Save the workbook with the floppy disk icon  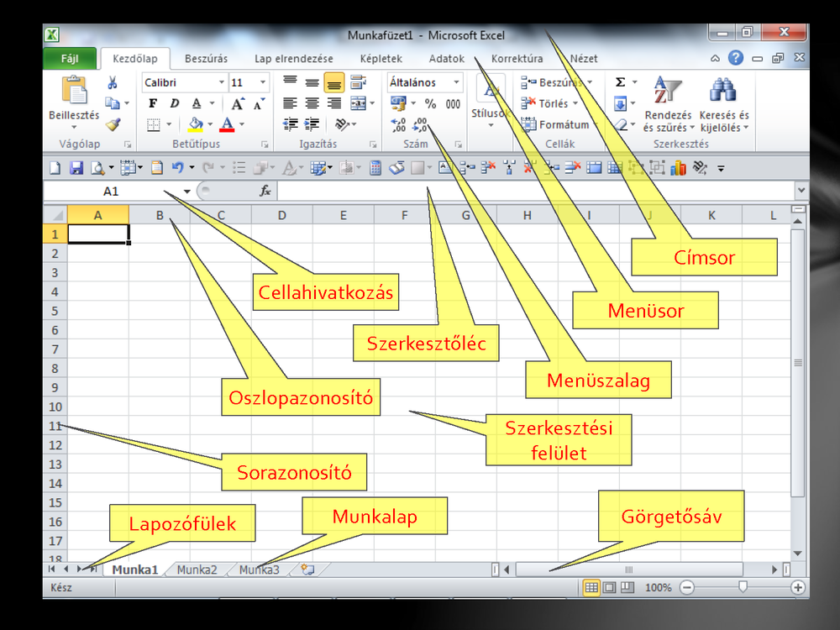pos(76,168)
